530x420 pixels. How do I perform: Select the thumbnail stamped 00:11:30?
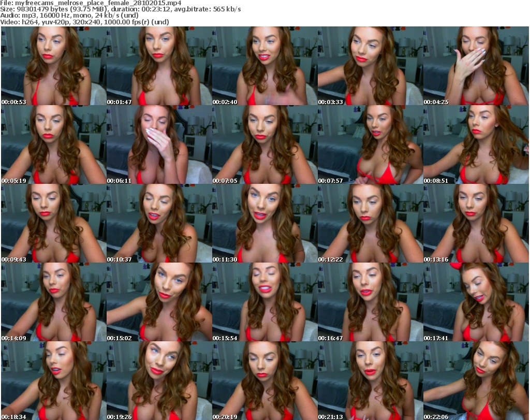[x=264, y=223]
